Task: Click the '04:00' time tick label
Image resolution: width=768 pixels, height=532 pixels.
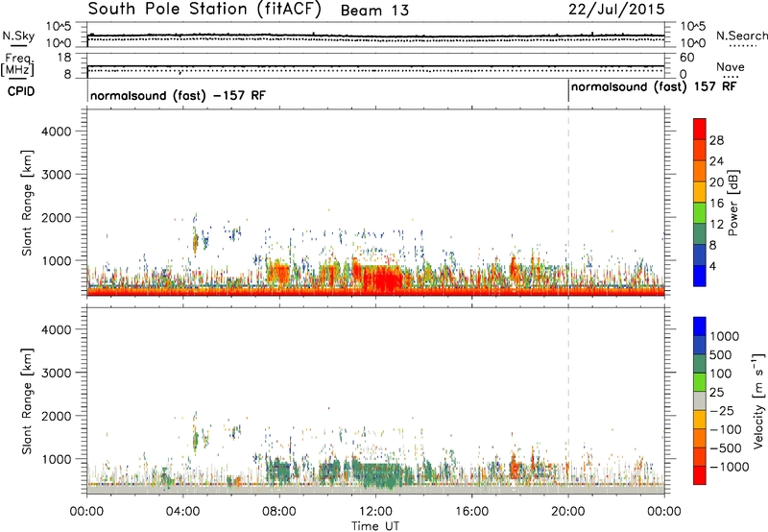Action: tap(182, 512)
